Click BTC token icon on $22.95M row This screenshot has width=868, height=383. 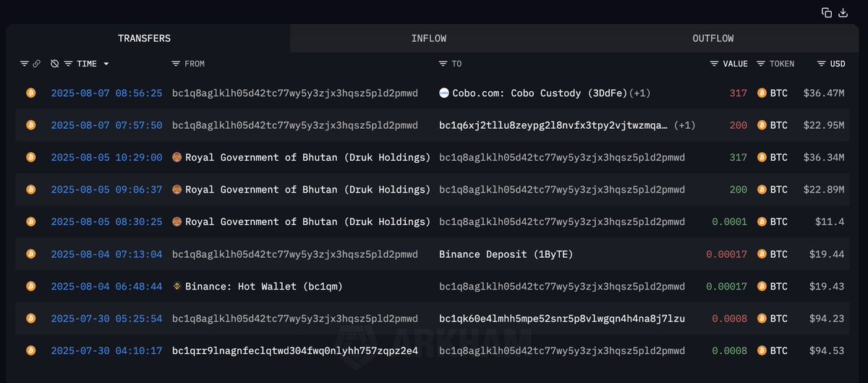coord(762,125)
